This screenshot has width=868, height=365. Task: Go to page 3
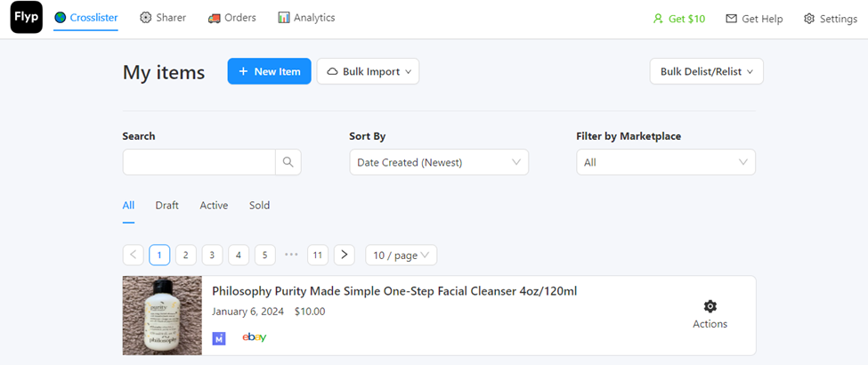[x=212, y=255]
